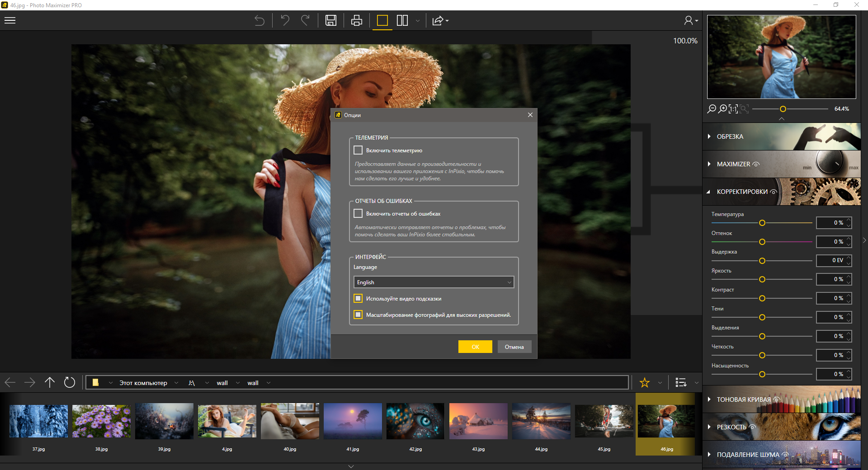
Task: Select the 38.jpg flowers thumbnail
Action: 101,421
